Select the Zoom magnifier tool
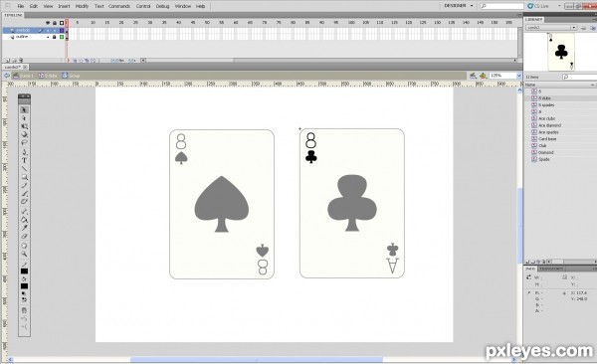The width and height of the screenshot is (597, 364). pyautogui.click(x=24, y=254)
